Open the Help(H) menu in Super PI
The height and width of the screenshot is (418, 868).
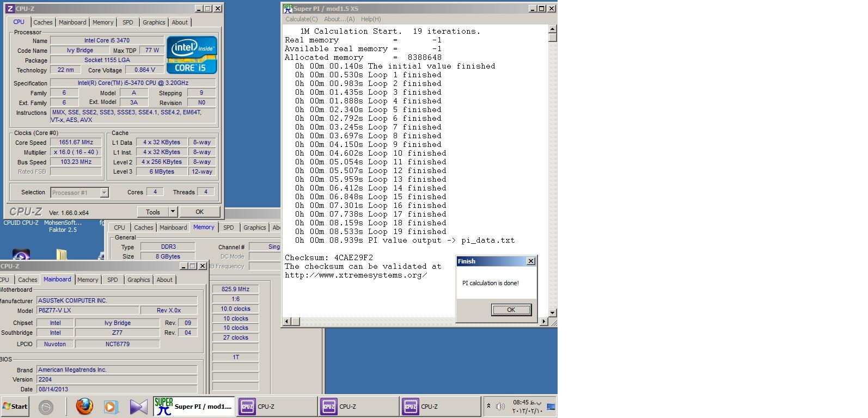[371, 19]
